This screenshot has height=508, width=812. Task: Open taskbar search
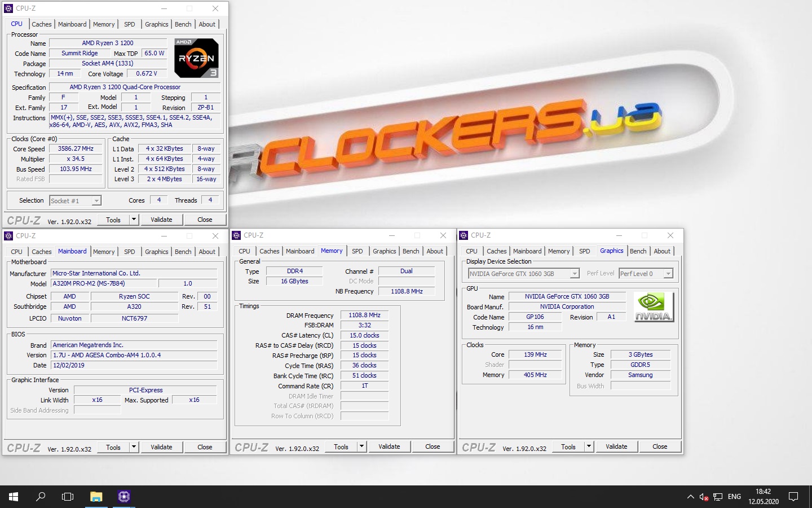pos(41,497)
